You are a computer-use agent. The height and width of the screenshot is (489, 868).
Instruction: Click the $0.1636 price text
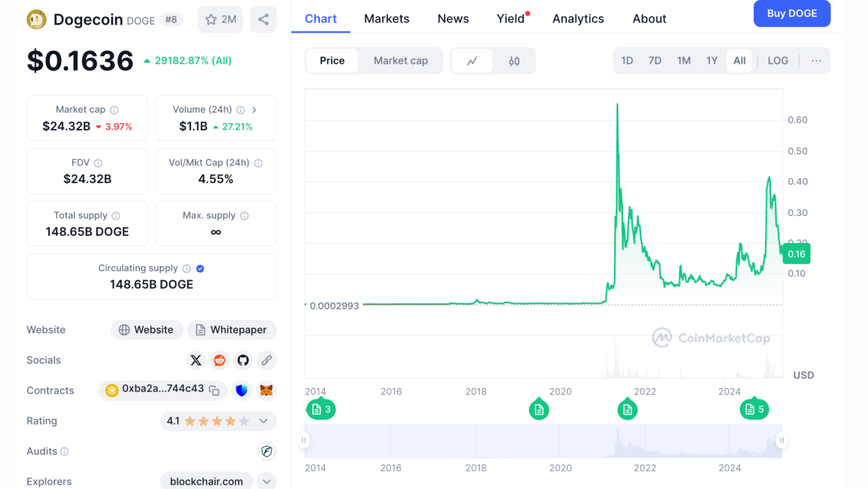click(80, 61)
